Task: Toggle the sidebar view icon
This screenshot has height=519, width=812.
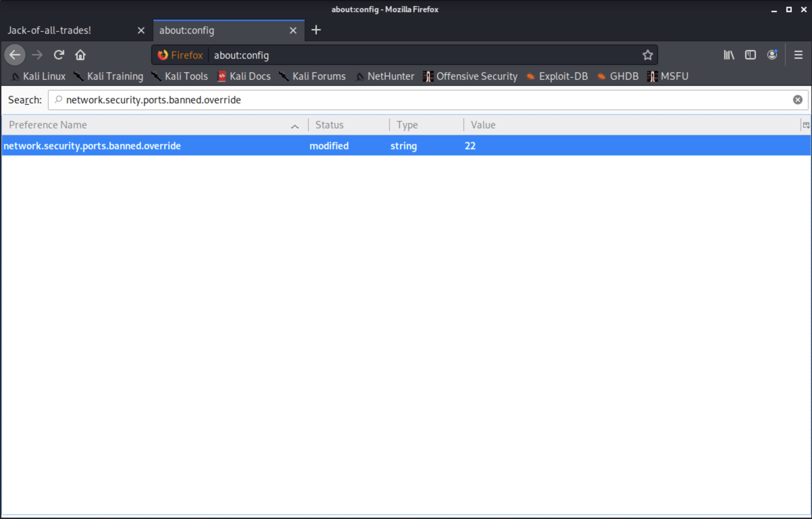Action: (750, 55)
